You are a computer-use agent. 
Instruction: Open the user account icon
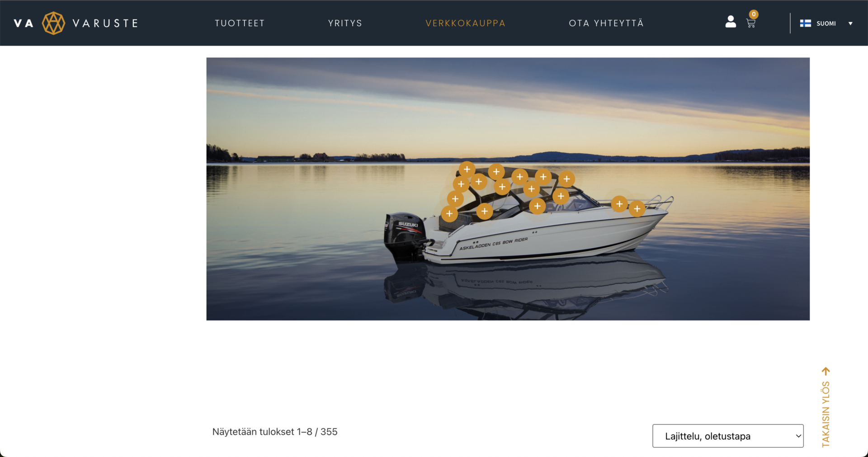(731, 22)
